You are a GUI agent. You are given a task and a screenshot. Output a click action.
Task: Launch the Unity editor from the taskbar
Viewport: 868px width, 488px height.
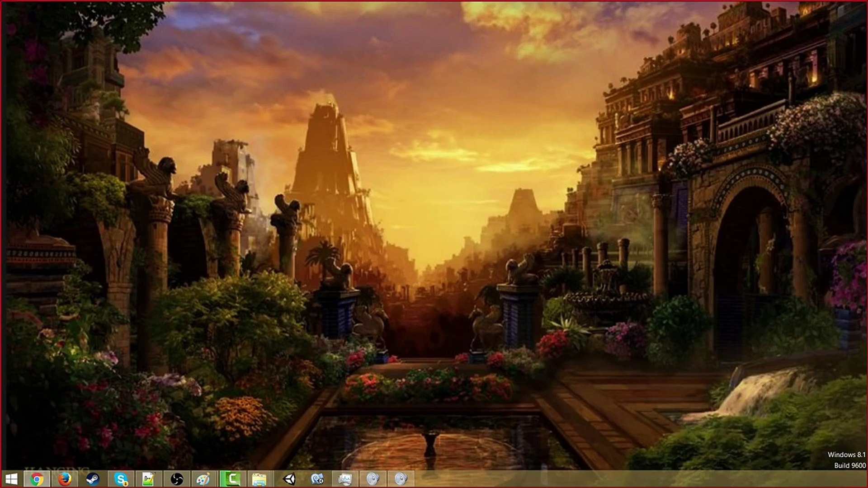(x=289, y=479)
